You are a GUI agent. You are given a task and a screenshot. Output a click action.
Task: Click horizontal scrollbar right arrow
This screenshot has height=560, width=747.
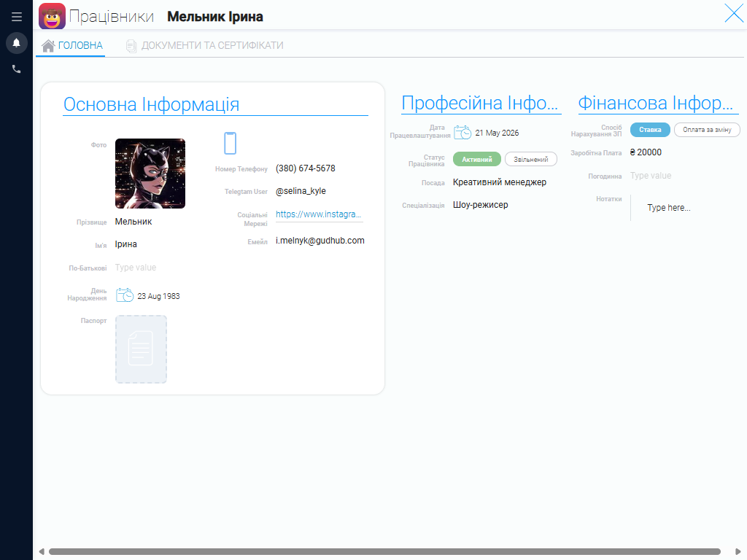738,551
